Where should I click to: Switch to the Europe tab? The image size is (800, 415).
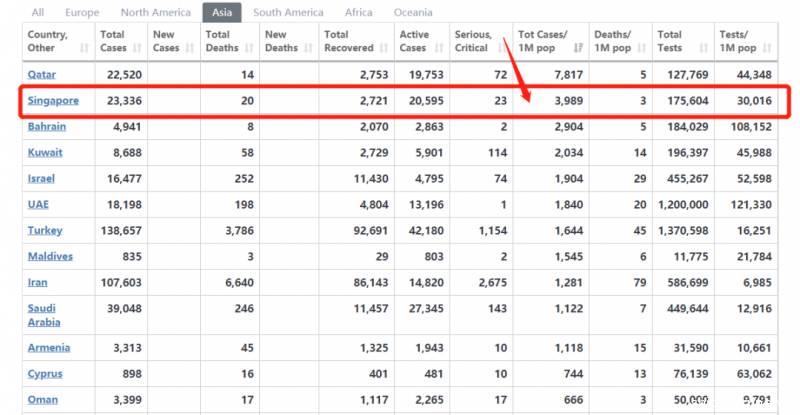82,13
